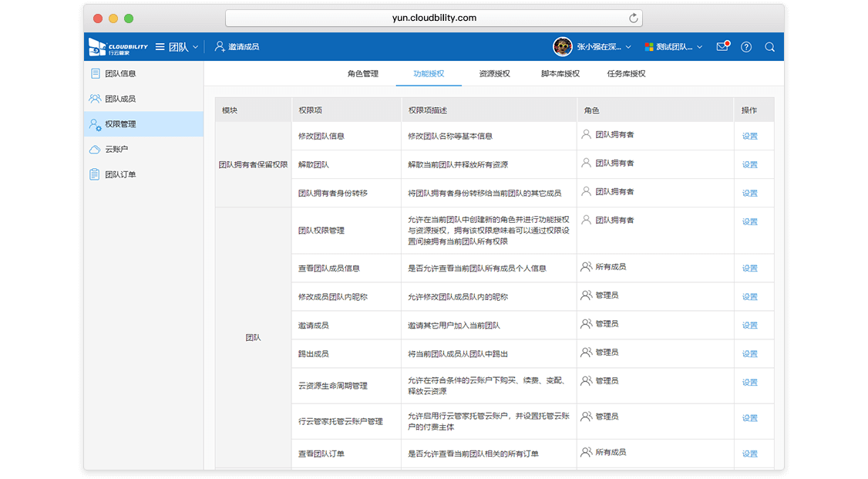Open the 脚本库授权 tab
This screenshot has height=479, width=868.
coord(560,74)
